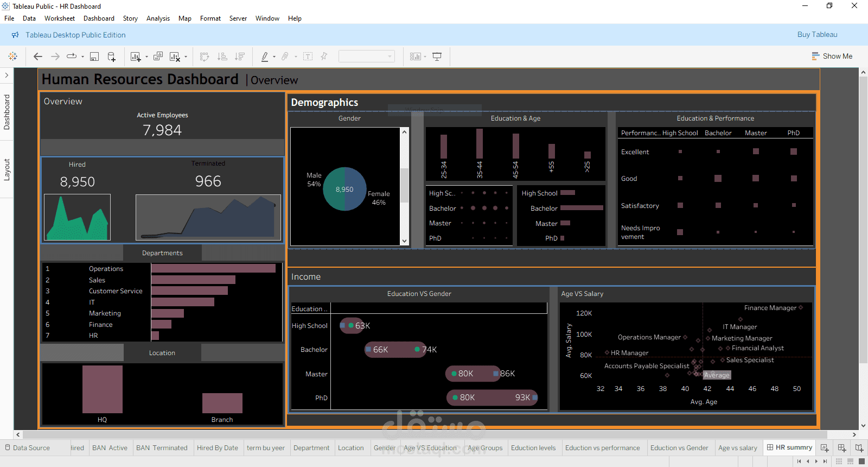Open the Group members dropdown arrow
Image resolution: width=868 pixels, height=467 pixels.
[296, 56]
